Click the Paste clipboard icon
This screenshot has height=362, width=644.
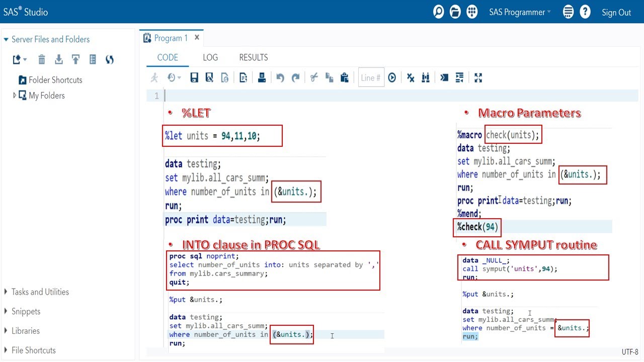tap(345, 77)
